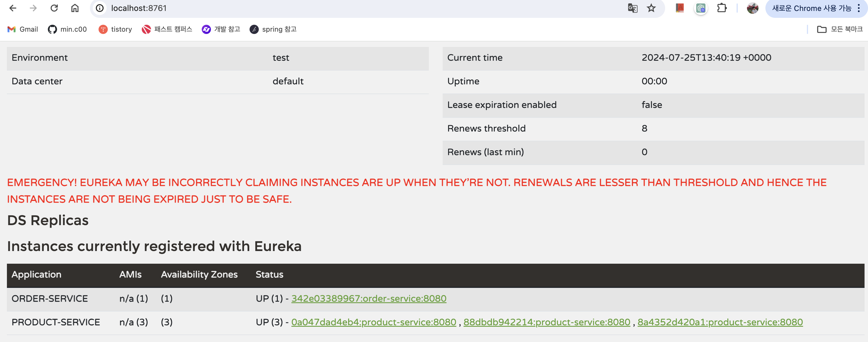
Task: Select the Data center value default
Action: tap(288, 81)
